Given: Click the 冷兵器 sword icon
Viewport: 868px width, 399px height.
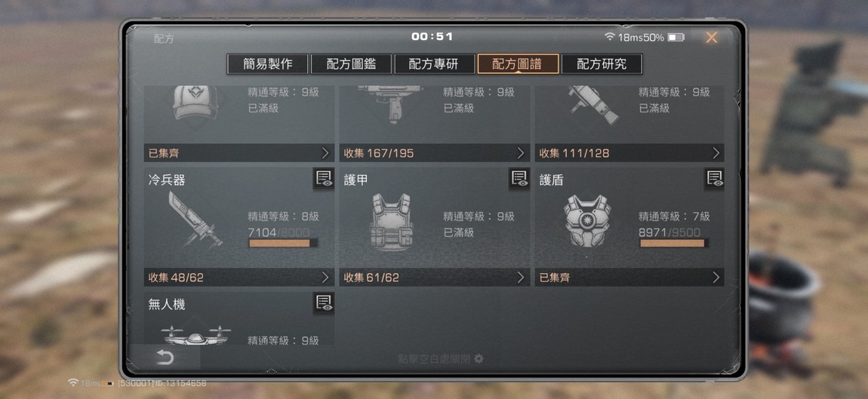Looking at the screenshot, I should 195,219.
